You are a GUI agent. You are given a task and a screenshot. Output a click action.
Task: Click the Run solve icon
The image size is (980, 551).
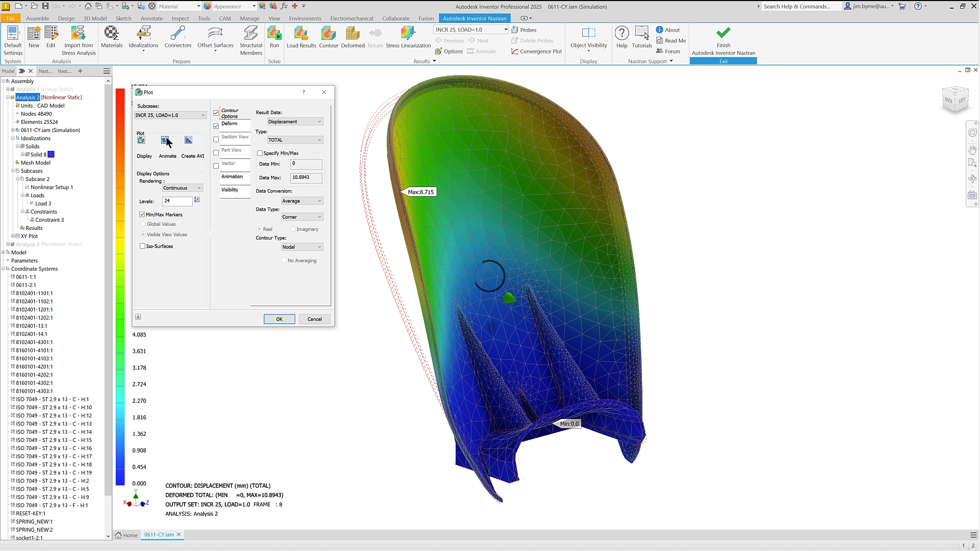[274, 33]
